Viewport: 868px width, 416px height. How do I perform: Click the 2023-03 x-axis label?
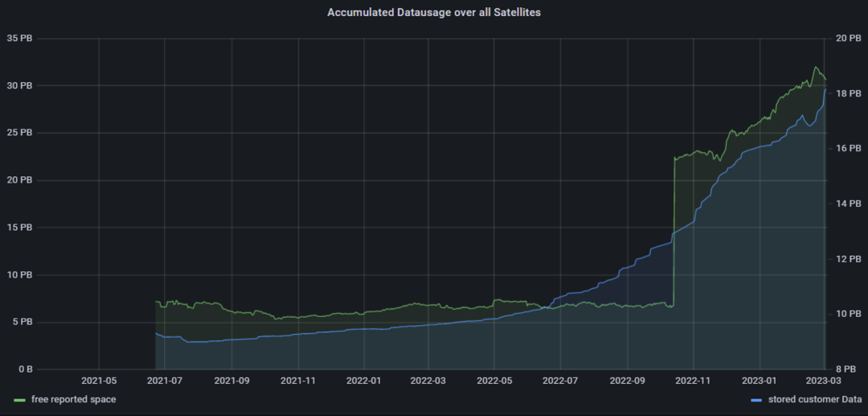tap(825, 381)
